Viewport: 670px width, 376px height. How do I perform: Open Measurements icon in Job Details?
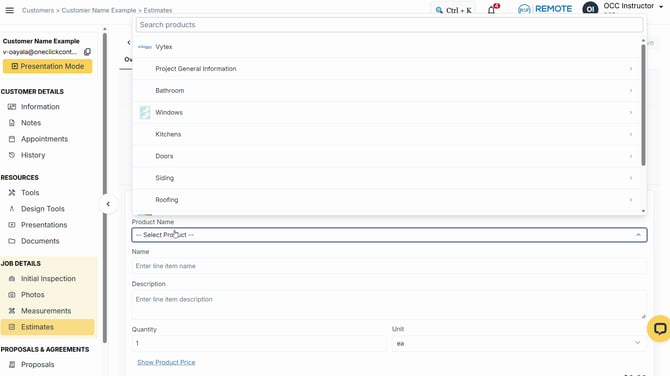[x=12, y=311]
